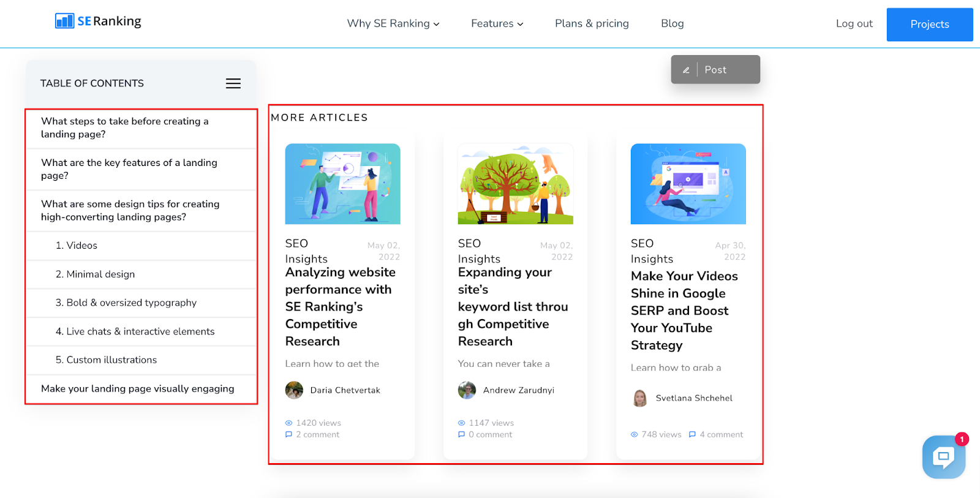Click the 'Learn how to get the' excerpt
This screenshot has height=498, width=980.
pos(332,364)
